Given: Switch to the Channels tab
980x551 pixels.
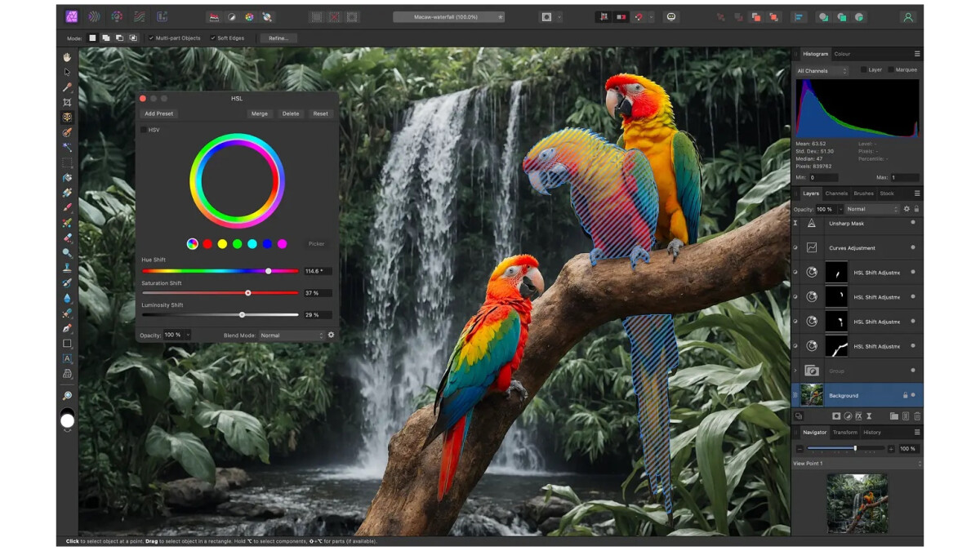Looking at the screenshot, I should point(836,193).
